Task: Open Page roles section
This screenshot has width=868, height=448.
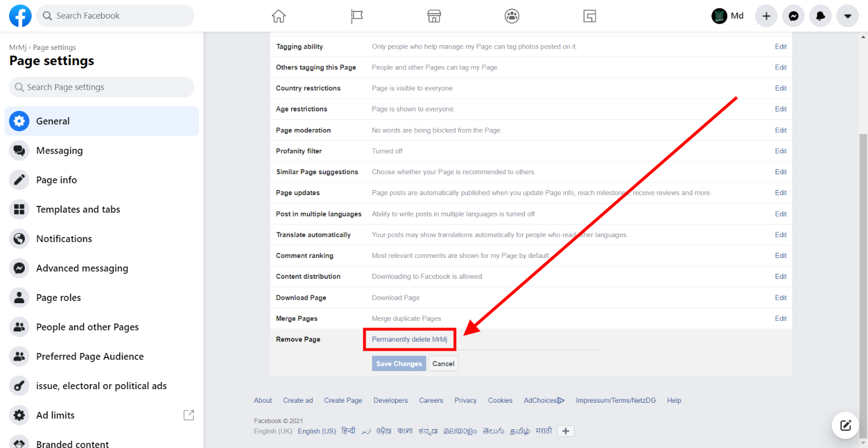Action: pos(102,298)
